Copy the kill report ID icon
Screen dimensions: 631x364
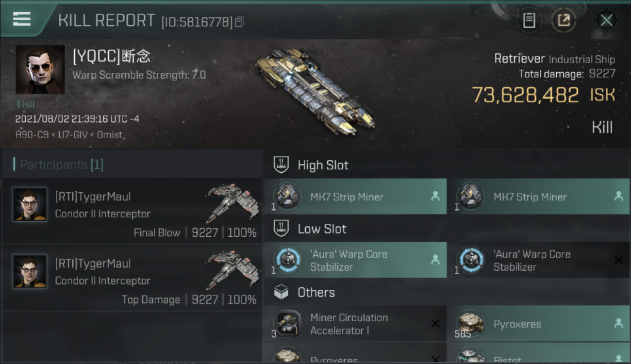point(239,22)
